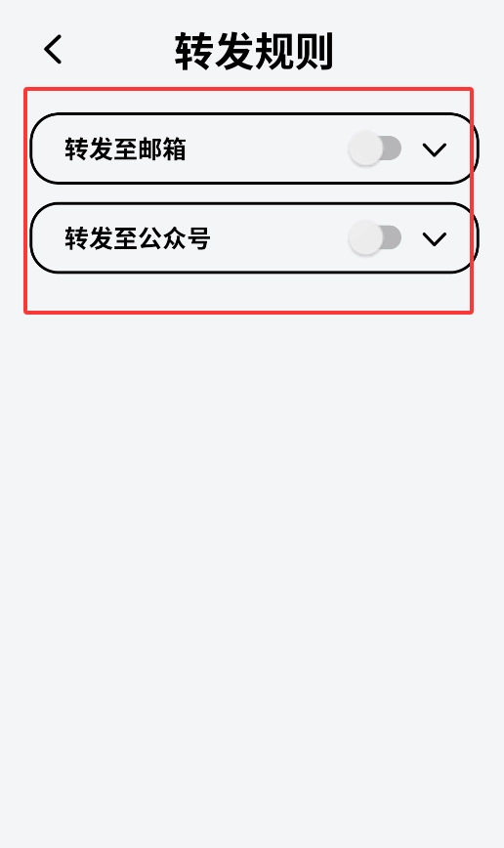Click the down-arrow icon in the mailbox row
Screen dimensions: 504x848
[x=435, y=149]
